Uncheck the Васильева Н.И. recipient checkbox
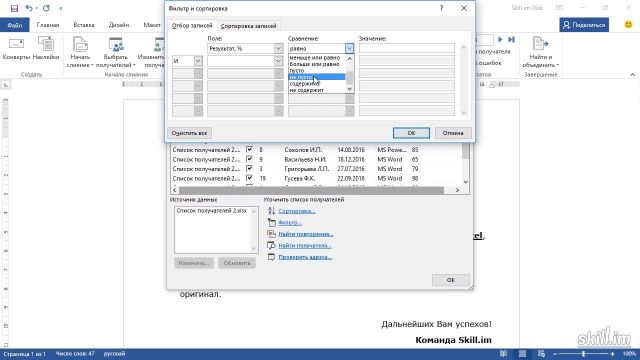The width and height of the screenshot is (640, 360). tap(249, 159)
